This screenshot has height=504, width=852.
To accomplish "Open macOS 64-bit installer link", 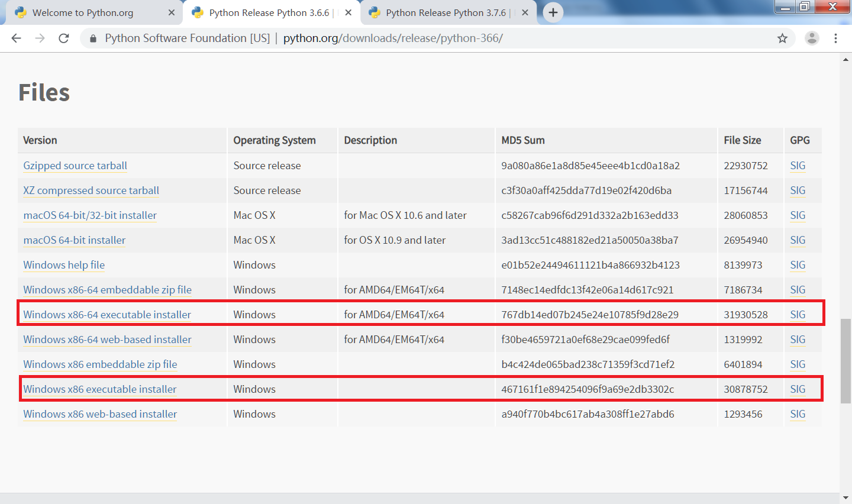I will [75, 240].
